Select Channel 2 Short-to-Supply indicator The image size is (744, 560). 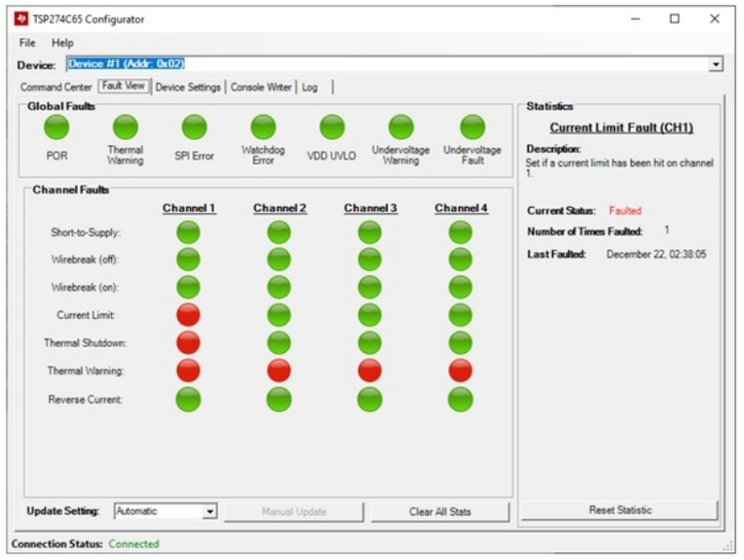click(279, 233)
